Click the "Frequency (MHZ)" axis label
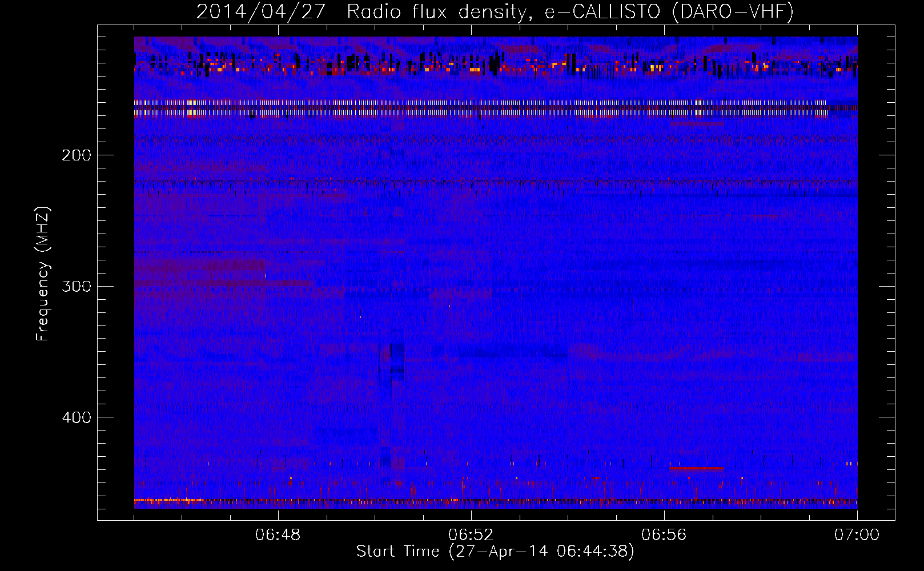This screenshot has height=571, width=924. 43,274
